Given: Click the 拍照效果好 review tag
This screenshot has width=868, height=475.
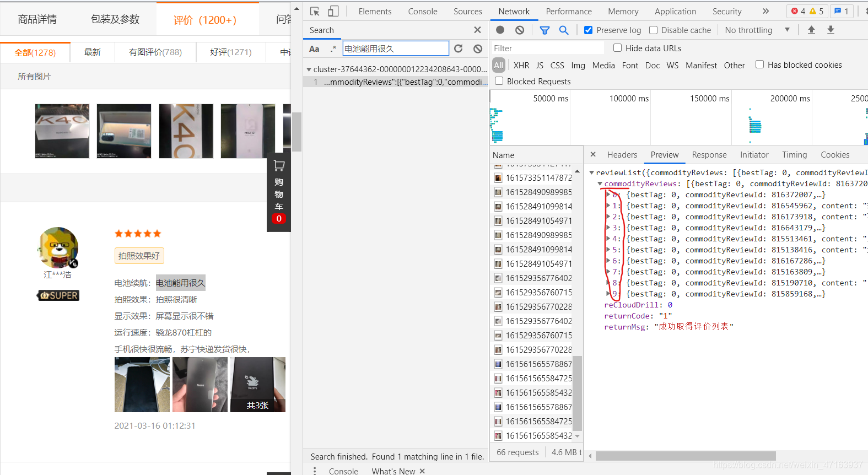Looking at the screenshot, I should click(x=139, y=256).
